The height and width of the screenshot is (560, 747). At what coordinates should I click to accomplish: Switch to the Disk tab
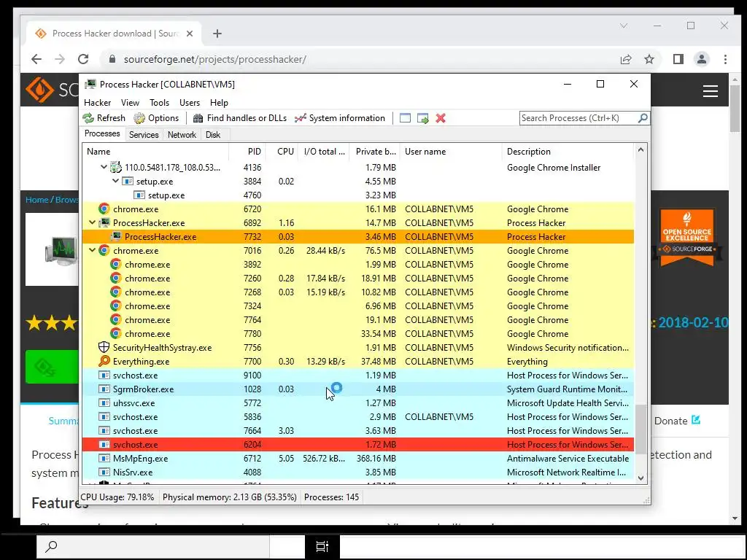(213, 135)
